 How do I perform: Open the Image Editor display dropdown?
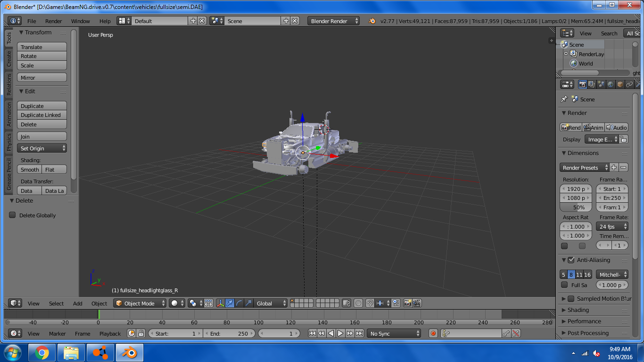point(602,139)
